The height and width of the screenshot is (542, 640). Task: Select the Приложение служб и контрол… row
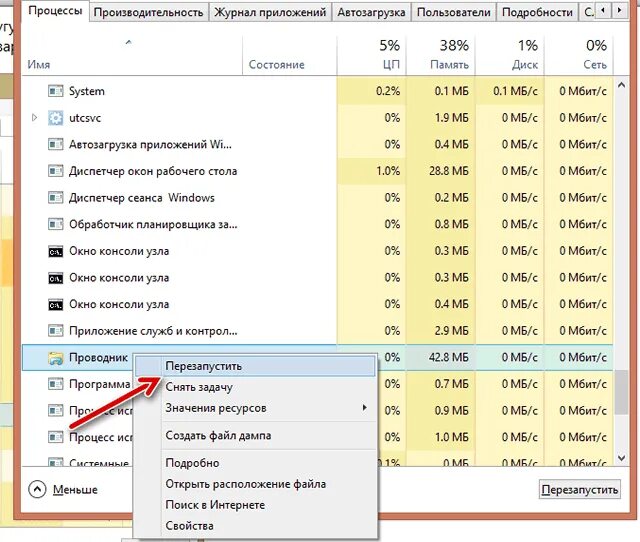pyautogui.click(x=318, y=331)
